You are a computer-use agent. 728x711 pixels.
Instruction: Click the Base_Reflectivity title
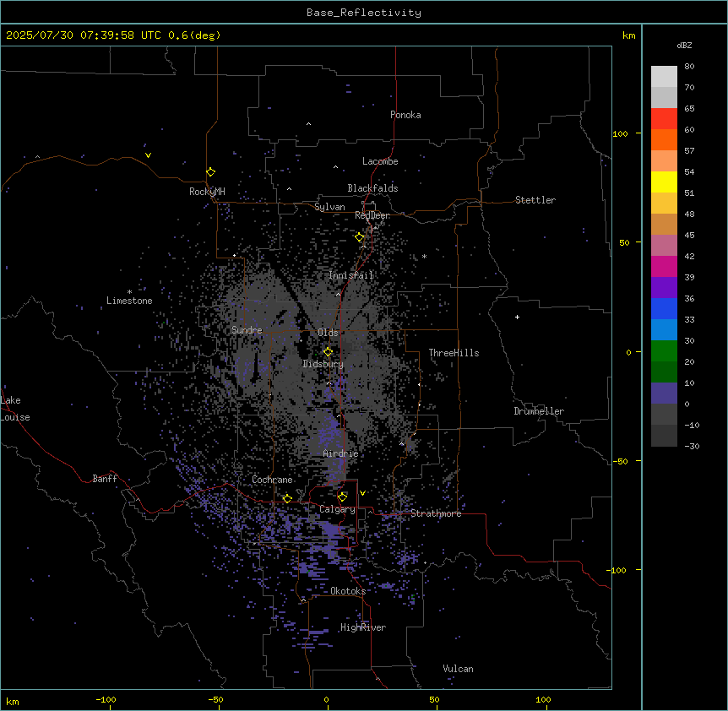pos(364,13)
